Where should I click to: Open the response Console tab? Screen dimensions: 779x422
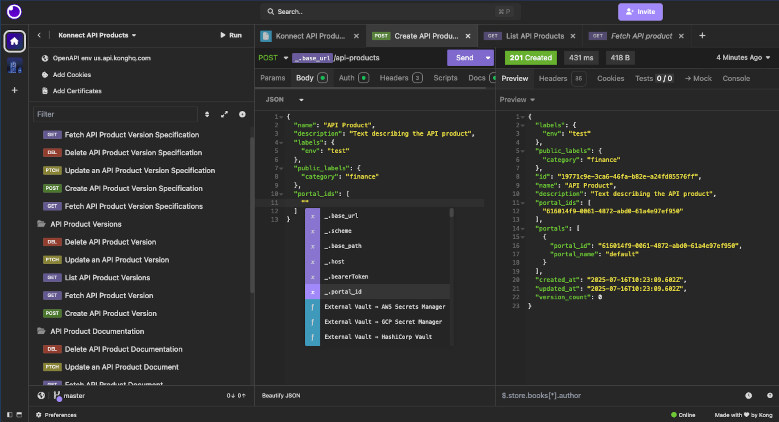(736, 78)
